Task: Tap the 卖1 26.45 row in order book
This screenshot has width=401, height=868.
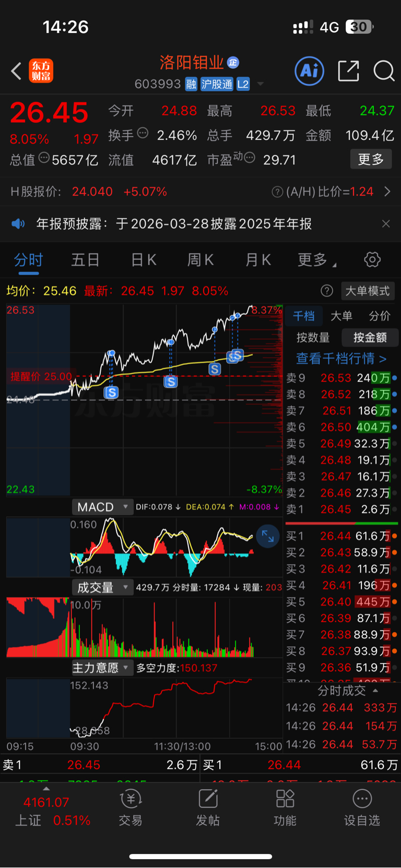Action: click(x=342, y=509)
